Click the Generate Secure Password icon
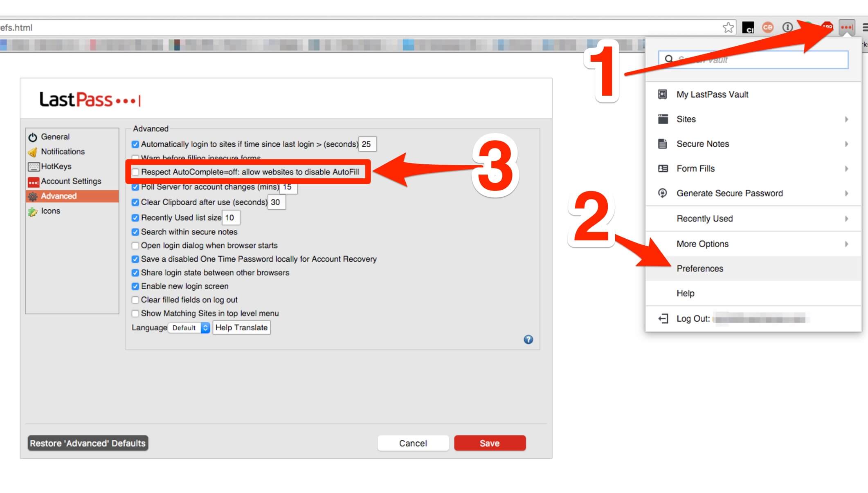 (x=662, y=193)
